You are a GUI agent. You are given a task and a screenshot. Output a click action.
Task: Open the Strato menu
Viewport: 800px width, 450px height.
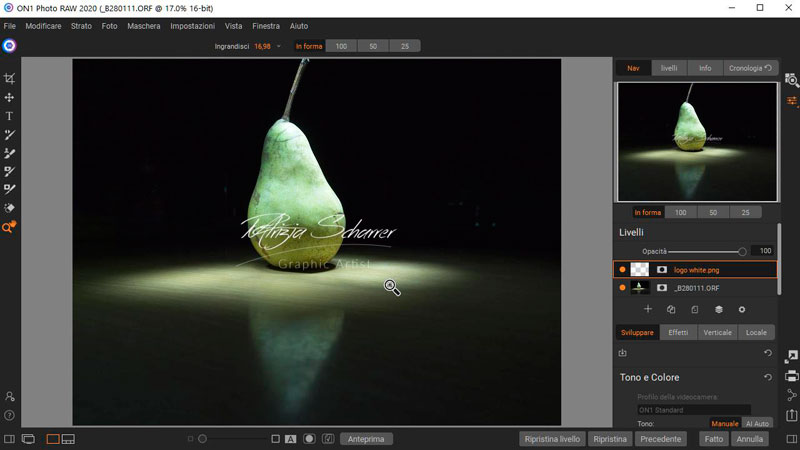point(81,26)
